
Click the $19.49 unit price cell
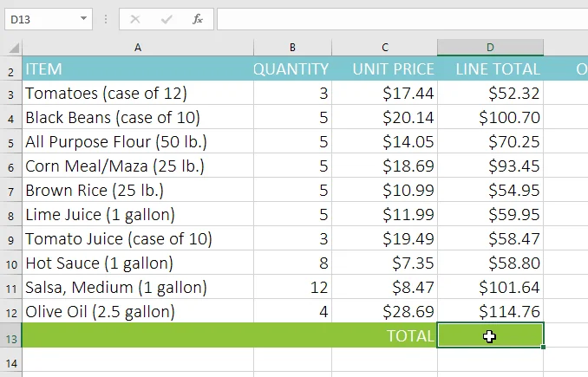[x=384, y=238]
